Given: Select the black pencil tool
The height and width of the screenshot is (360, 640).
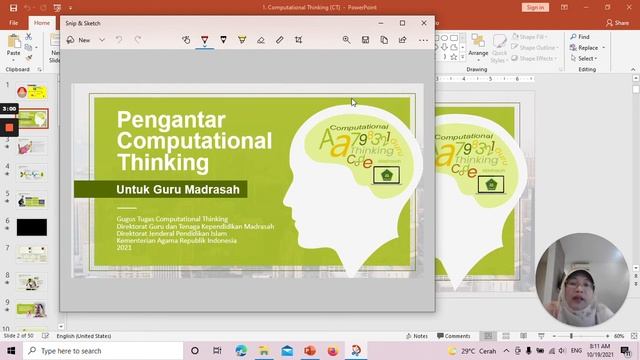Looking at the screenshot, I should pyautogui.click(x=223, y=40).
